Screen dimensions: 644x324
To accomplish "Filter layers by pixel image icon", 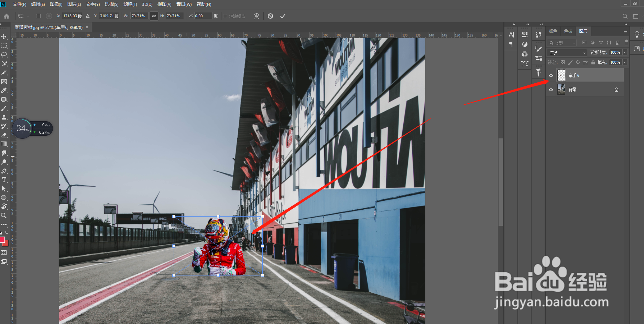I will (x=584, y=43).
